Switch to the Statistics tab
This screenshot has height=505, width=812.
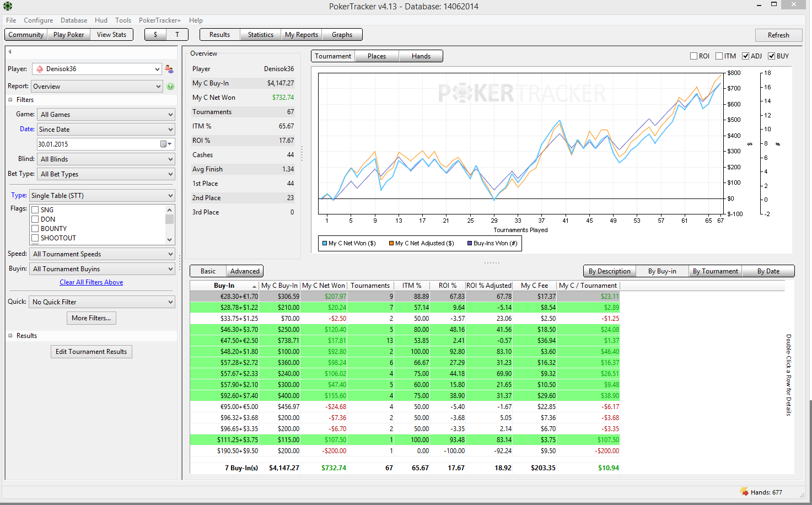(x=261, y=35)
